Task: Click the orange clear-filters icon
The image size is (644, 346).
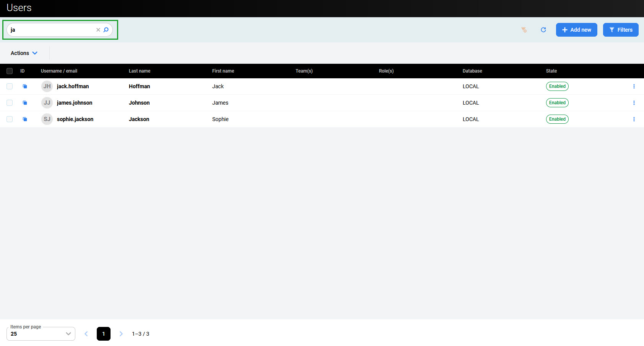Action: coord(524,30)
